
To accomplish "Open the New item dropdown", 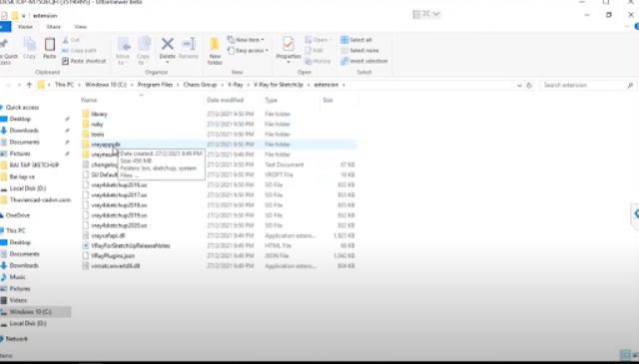I will tap(246, 40).
